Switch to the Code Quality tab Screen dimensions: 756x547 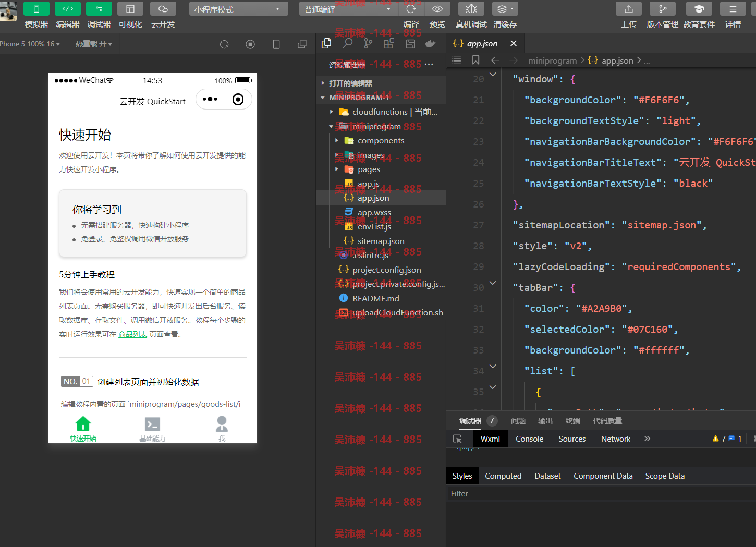[607, 421]
